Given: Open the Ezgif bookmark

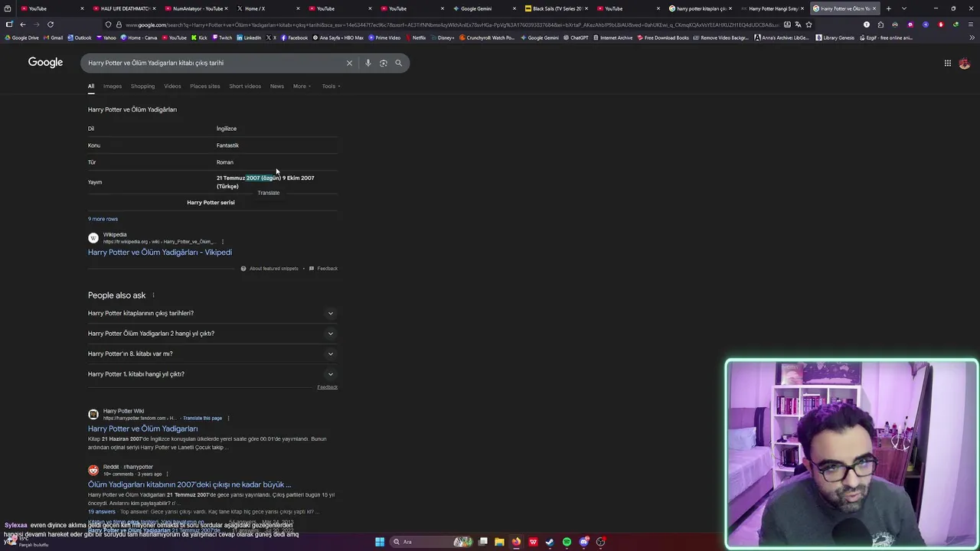Looking at the screenshot, I should [x=887, y=37].
